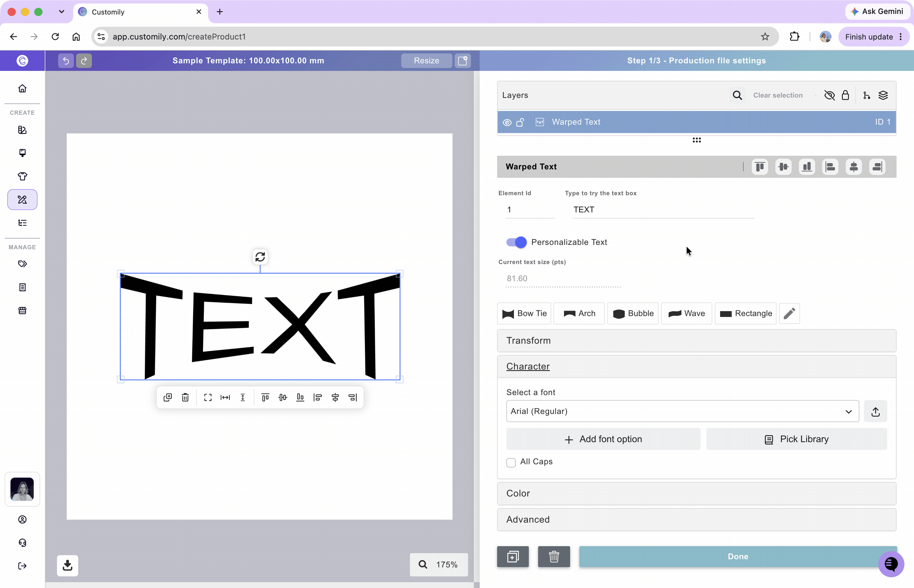The height and width of the screenshot is (588, 914).
Task: Expand the Advanced section
Action: pos(696,520)
